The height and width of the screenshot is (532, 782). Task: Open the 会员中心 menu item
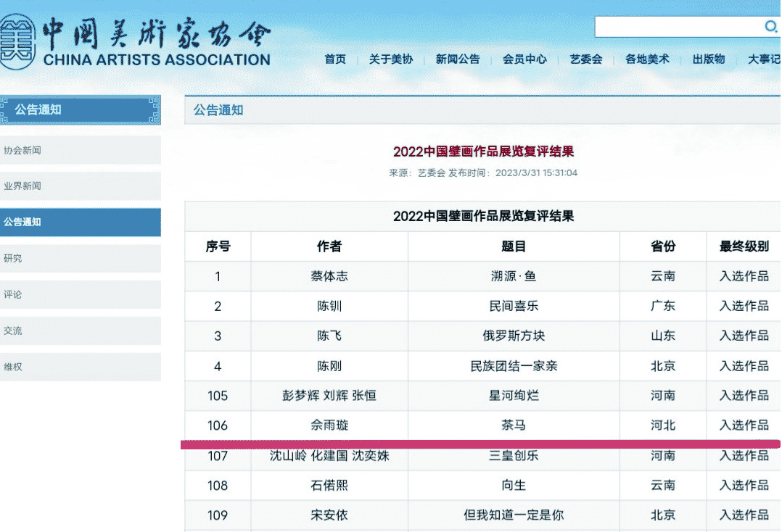524,59
